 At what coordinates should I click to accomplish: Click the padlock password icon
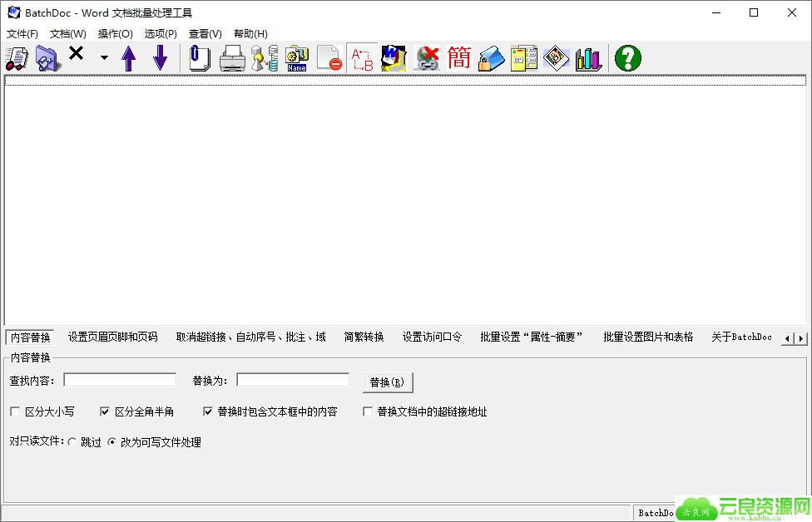click(492, 58)
